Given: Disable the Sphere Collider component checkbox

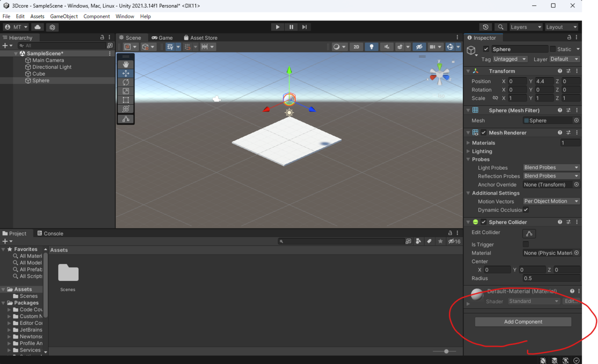Looking at the screenshot, I should [483, 222].
